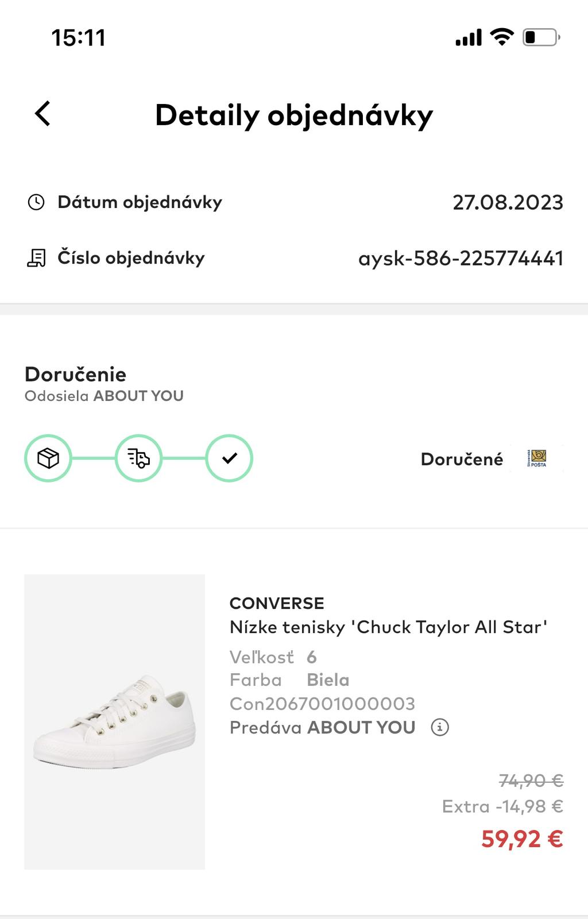
Task: Tap the product code Con2067001000003
Action: 322,704
